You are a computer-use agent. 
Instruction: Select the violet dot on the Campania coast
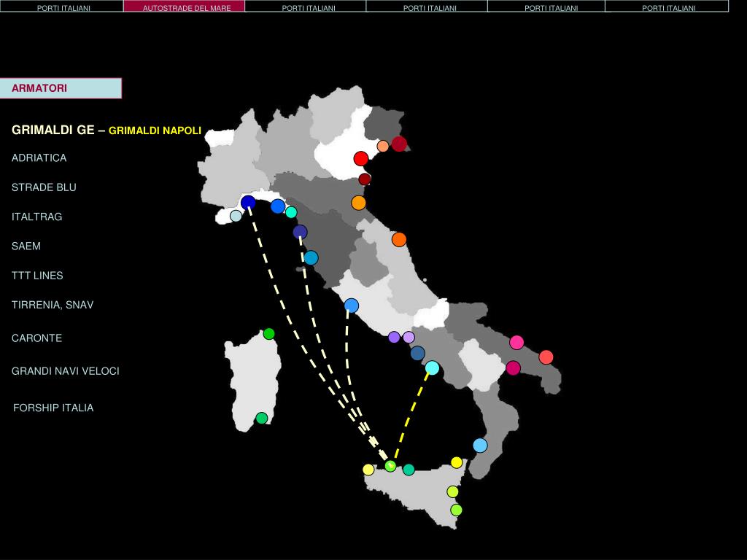(x=394, y=337)
